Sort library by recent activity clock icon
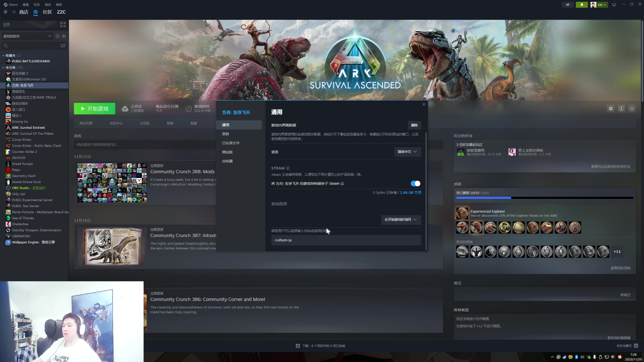The width and height of the screenshot is (644, 362). click(57, 36)
